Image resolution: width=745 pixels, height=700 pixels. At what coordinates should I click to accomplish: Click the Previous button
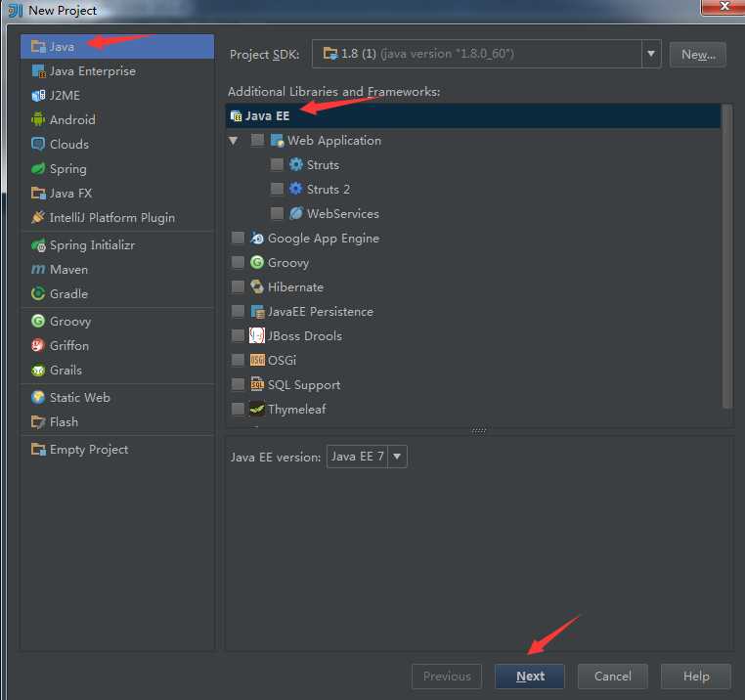coord(447,676)
